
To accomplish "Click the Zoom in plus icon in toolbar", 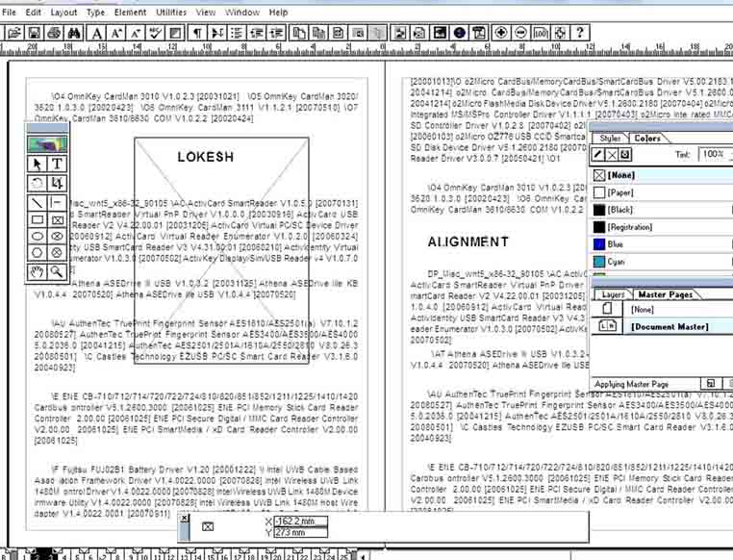I will (x=501, y=33).
